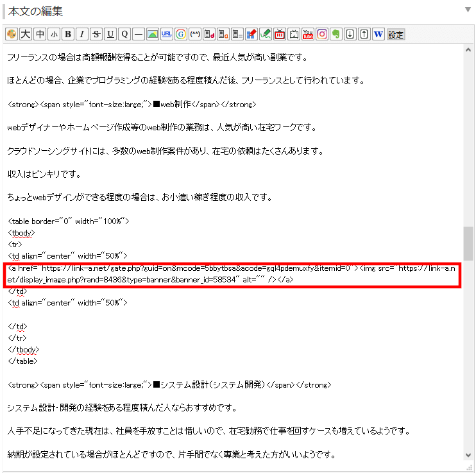Toggle strikethrough formatting
476x473 pixels.
[96, 34]
